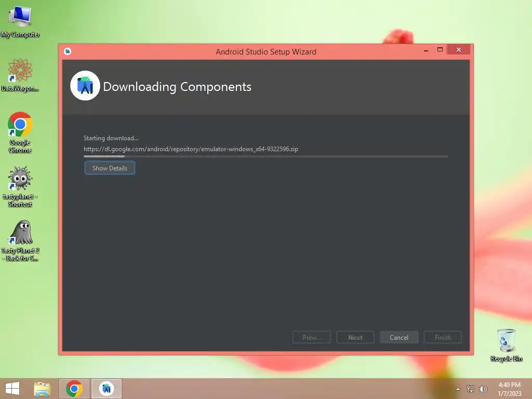Click the Setup Wizard title bar icon

tap(68, 51)
